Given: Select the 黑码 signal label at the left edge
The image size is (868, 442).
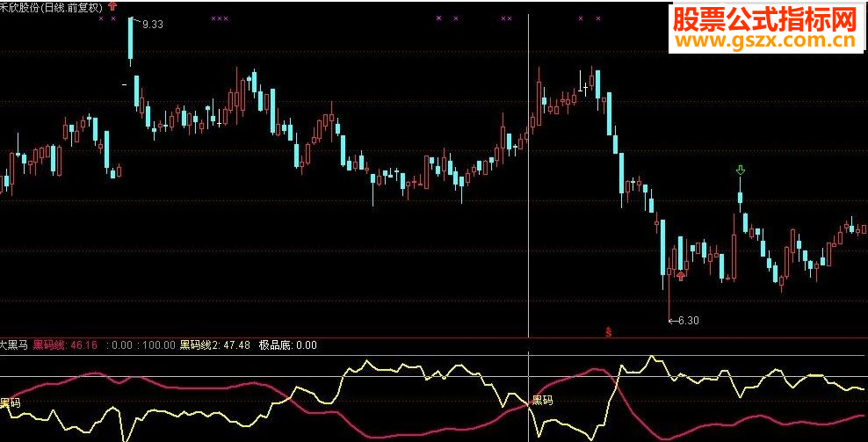Looking at the screenshot, I should tap(10, 402).
